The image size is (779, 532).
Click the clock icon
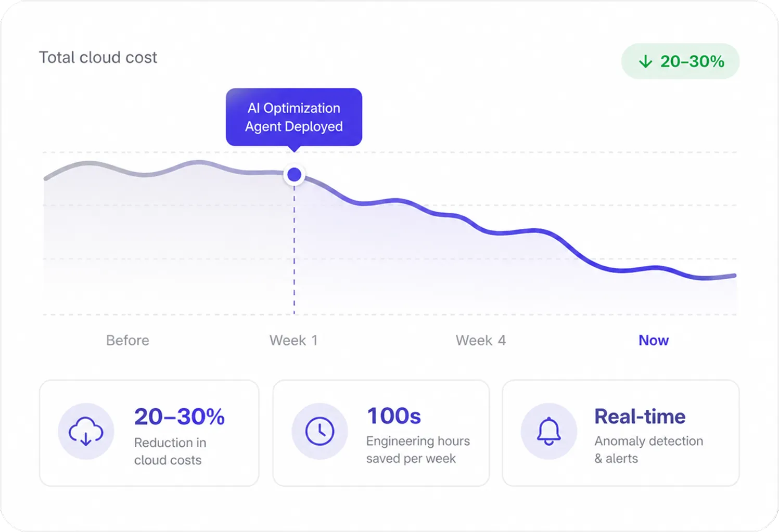(320, 431)
